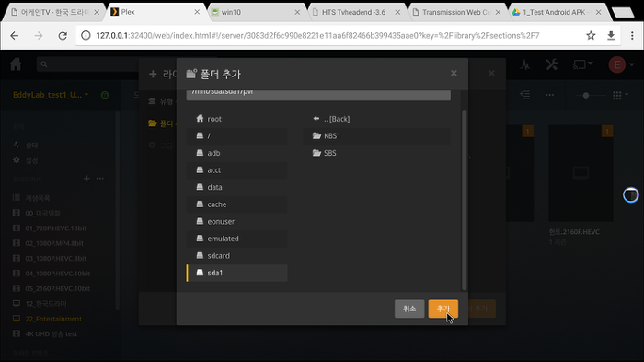Open the 04_1080P.HEVC.10bit library
This screenshot has height=362, width=644.
coord(57,274)
